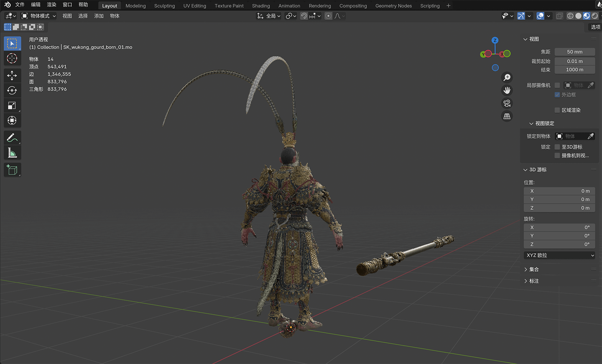The image size is (602, 364).
Task: Open the XYZ 欧拉 rotation mode dropdown
Action: click(559, 255)
